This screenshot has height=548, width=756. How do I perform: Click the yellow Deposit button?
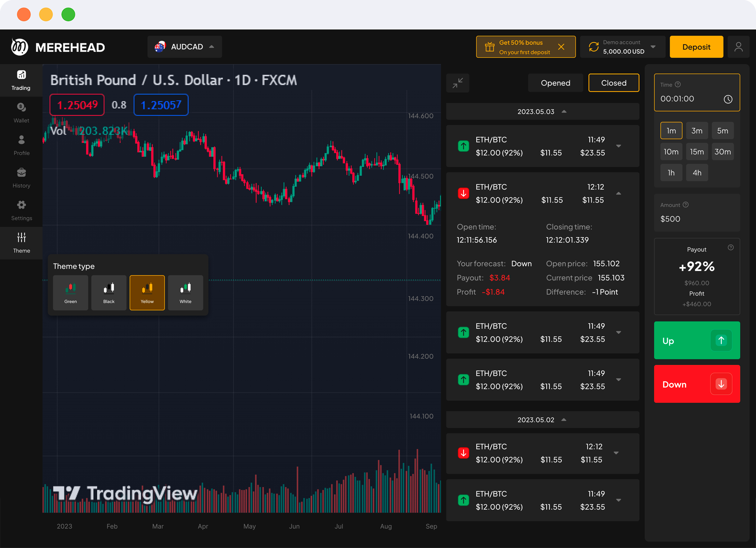pos(696,47)
